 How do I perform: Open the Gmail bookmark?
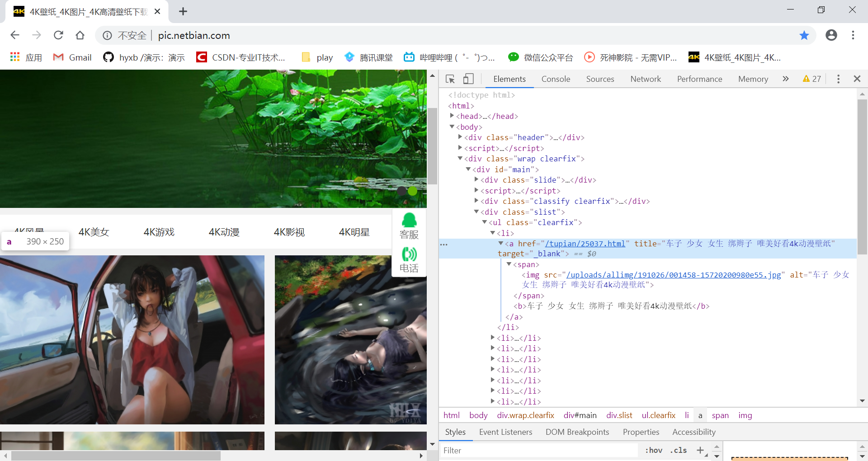point(72,57)
